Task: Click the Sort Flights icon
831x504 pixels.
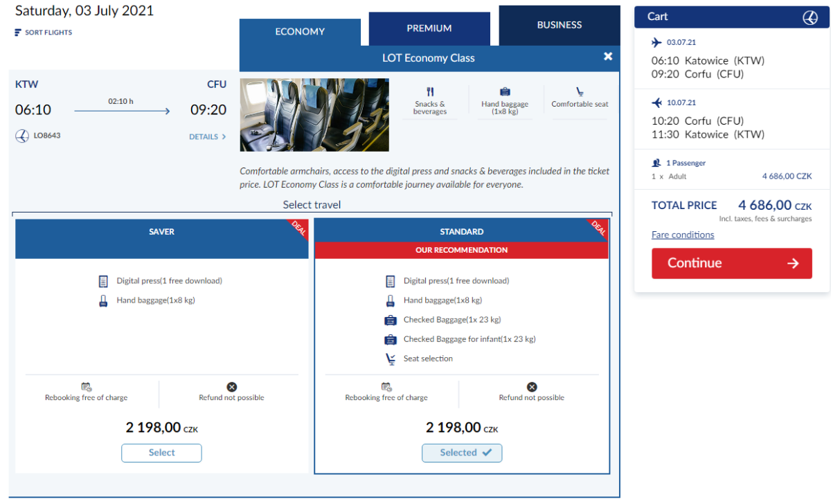Action: (18, 33)
